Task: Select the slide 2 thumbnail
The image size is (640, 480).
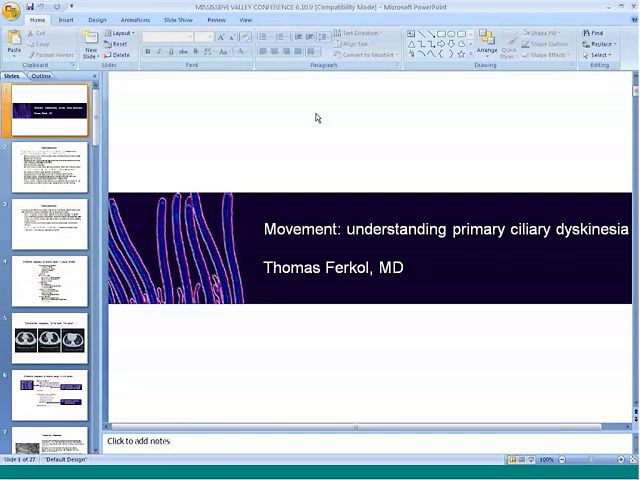Action: [x=50, y=167]
